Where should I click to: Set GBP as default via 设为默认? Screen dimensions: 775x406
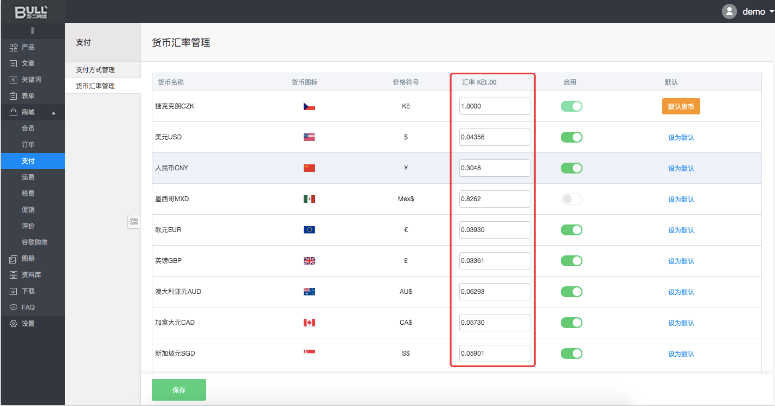pos(680,261)
